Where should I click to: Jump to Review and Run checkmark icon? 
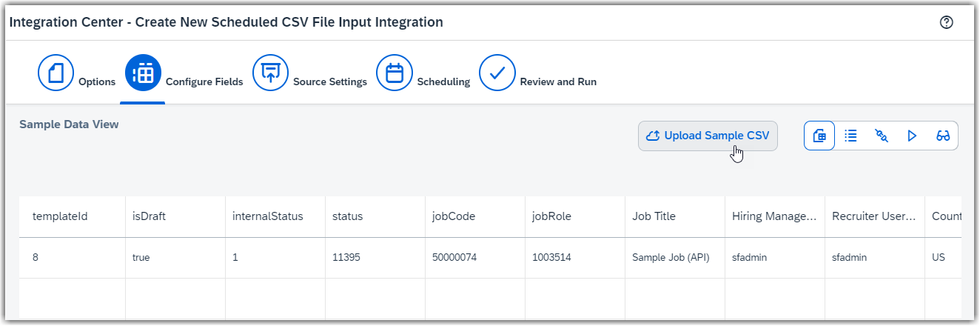pos(497,73)
